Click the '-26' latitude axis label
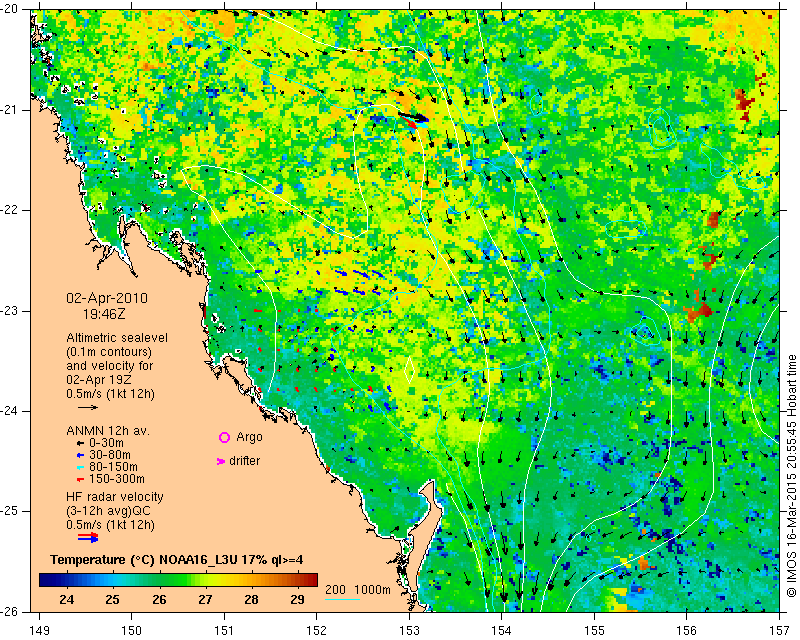 [9, 611]
